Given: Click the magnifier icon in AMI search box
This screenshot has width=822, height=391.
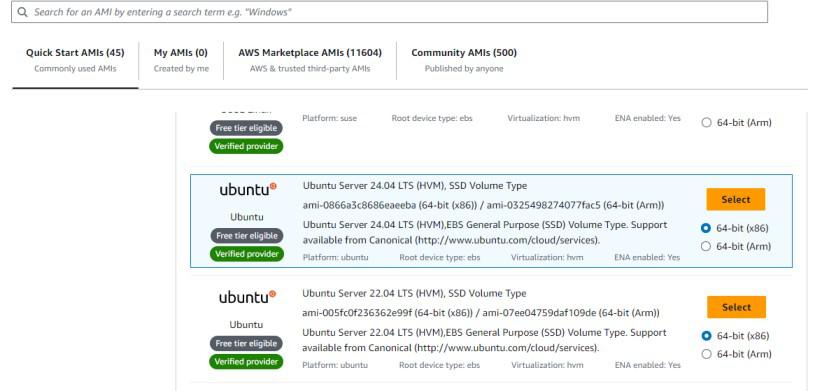Looking at the screenshot, I should [22, 12].
